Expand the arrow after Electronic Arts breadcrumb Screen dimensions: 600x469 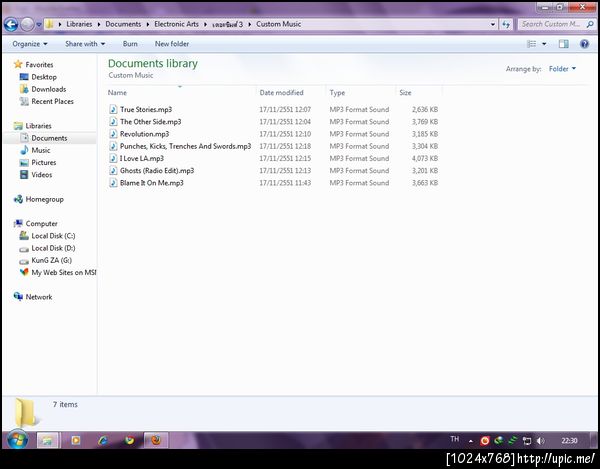tap(205, 24)
